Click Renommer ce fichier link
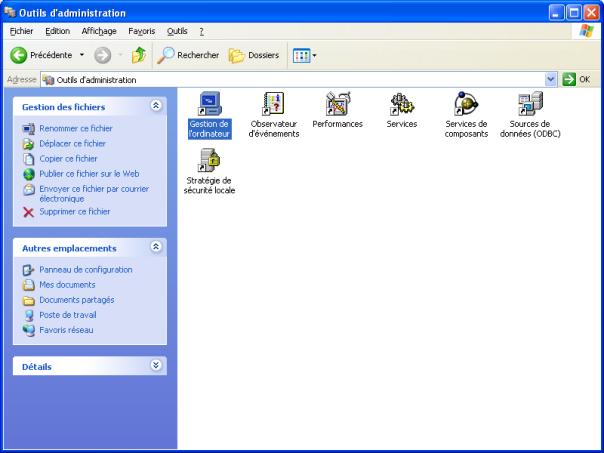Viewport: 604px width, 453px height. click(76, 128)
